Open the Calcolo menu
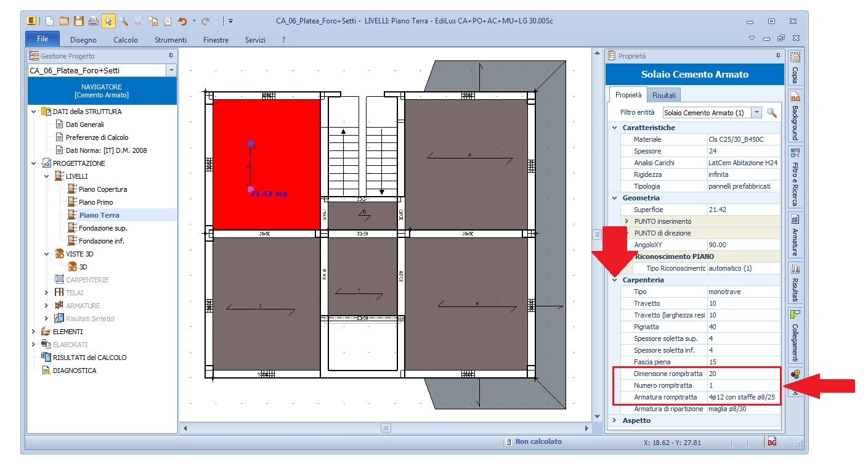 (x=126, y=40)
